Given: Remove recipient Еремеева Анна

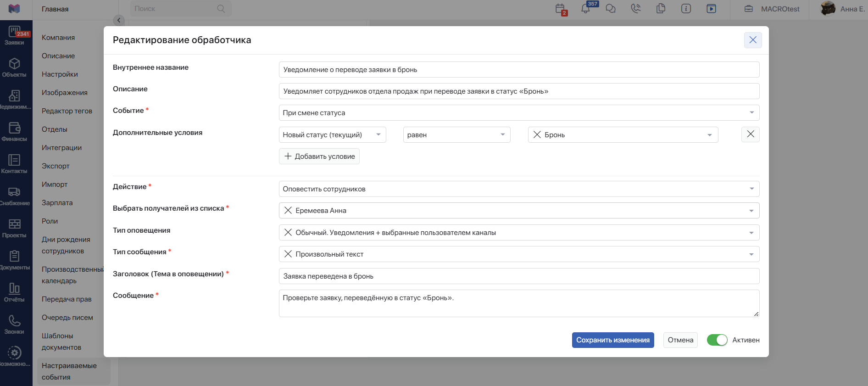Looking at the screenshot, I should 288,211.
